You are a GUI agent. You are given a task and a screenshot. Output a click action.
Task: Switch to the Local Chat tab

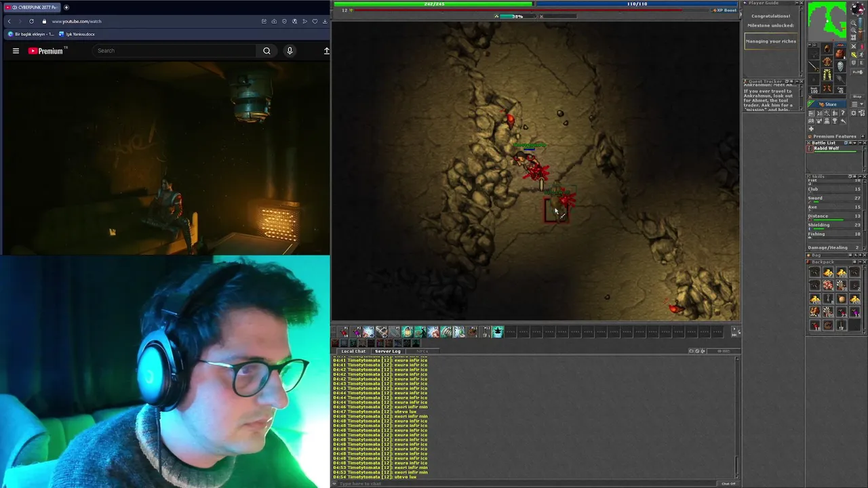coord(353,351)
